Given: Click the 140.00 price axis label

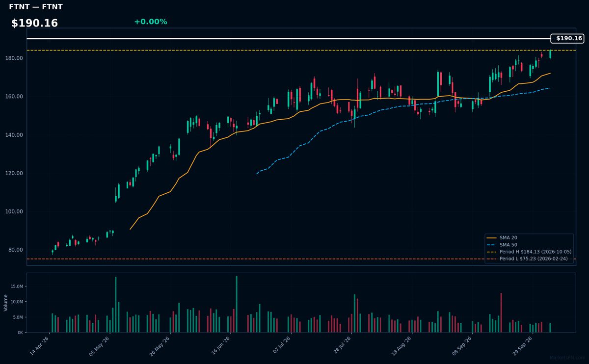Looking at the screenshot, I should pos(15,135).
